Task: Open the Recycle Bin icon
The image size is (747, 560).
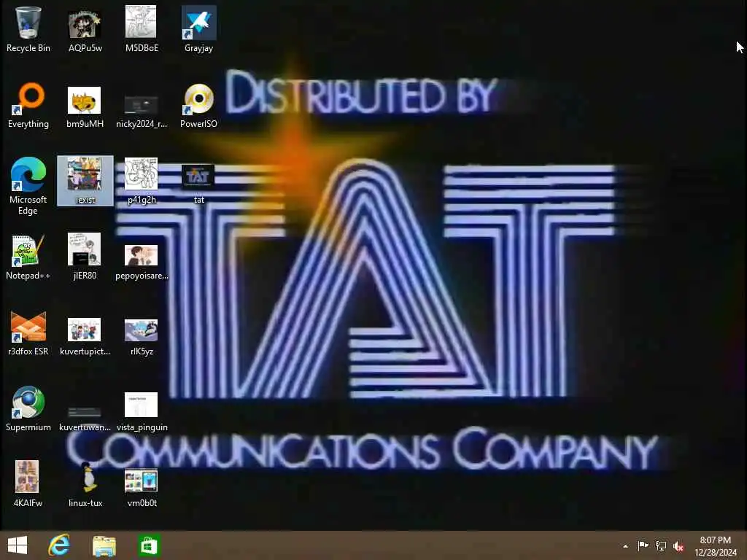Action: pos(28,29)
